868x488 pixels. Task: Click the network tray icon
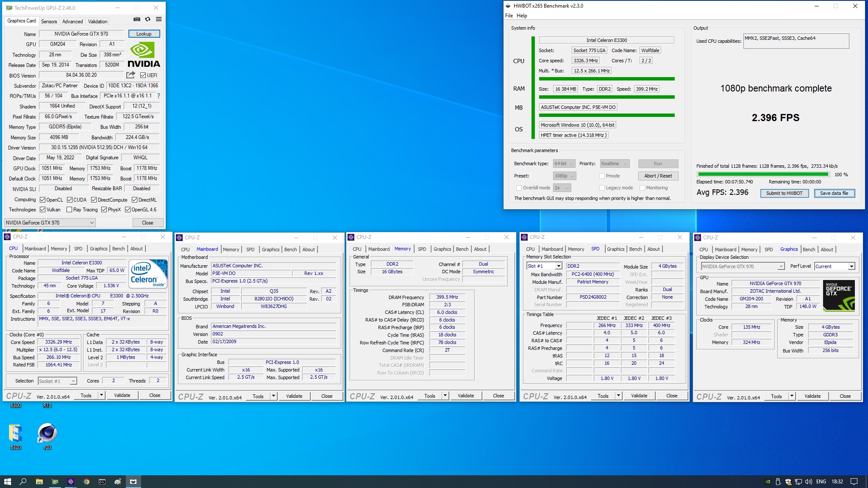click(x=798, y=482)
